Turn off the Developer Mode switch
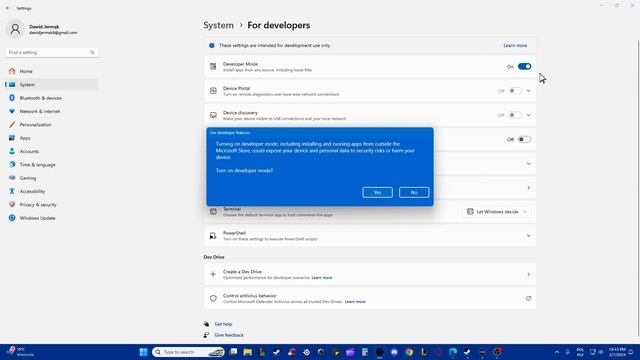 pyautogui.click(x=524, y=67)
